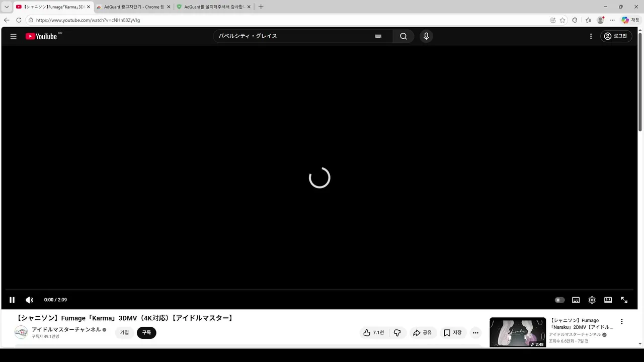
Task: Open the on-screen keyboard icon in search box
Action: (x=378, y=36)
